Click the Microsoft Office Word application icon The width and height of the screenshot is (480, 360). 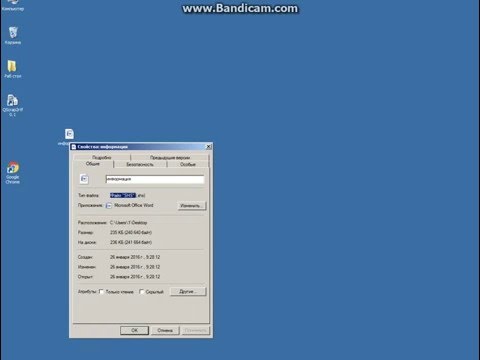(109, 206)
